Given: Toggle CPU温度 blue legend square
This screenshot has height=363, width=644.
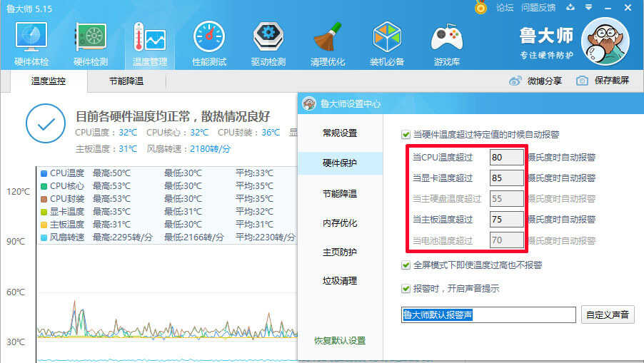Looking at the screenshot, I should tap(44, 173).
